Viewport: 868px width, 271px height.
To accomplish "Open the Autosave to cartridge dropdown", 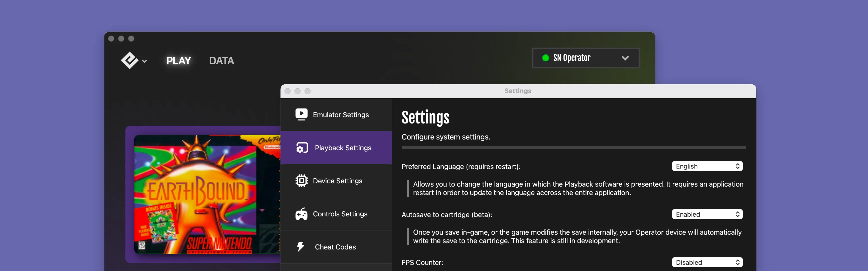I will (x=707, y=214).
